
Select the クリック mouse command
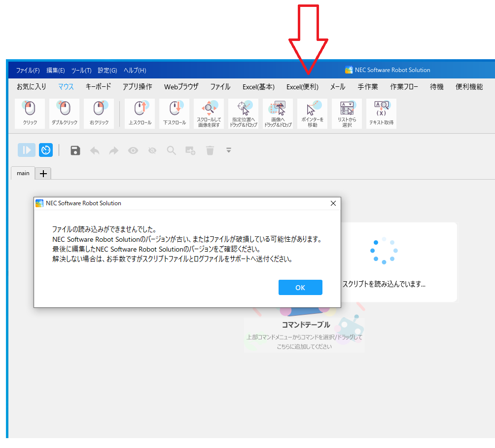pyautogui.click(x=30, y=113)
